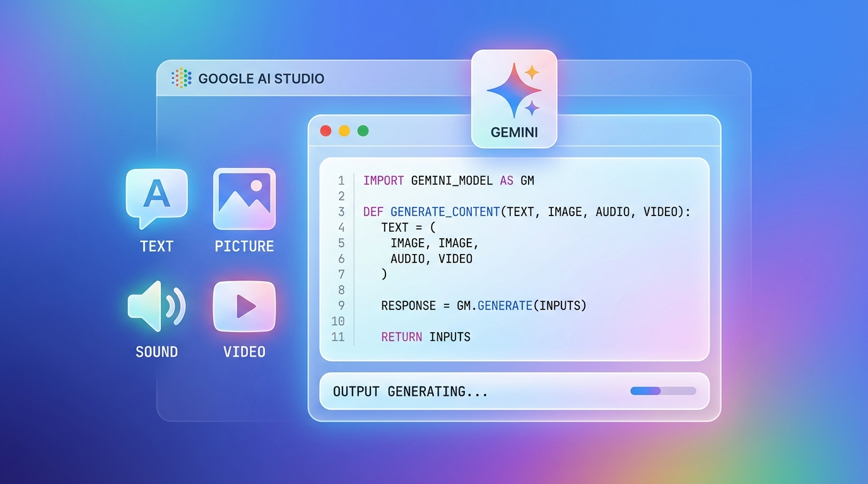This screenshot has height=484, width=868.
Task: Click the RETURN INPUTS line
Action: (426, 337)
